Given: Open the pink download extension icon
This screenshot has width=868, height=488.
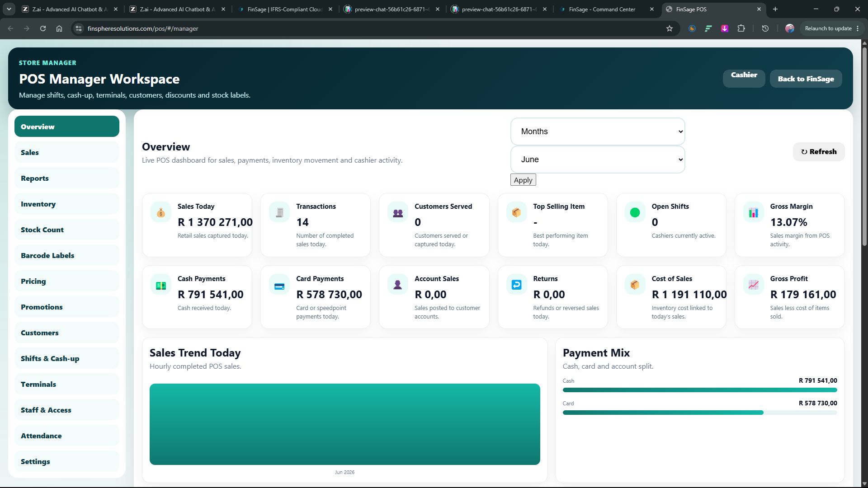Looking at the screenshot, I should pos(725,28).
